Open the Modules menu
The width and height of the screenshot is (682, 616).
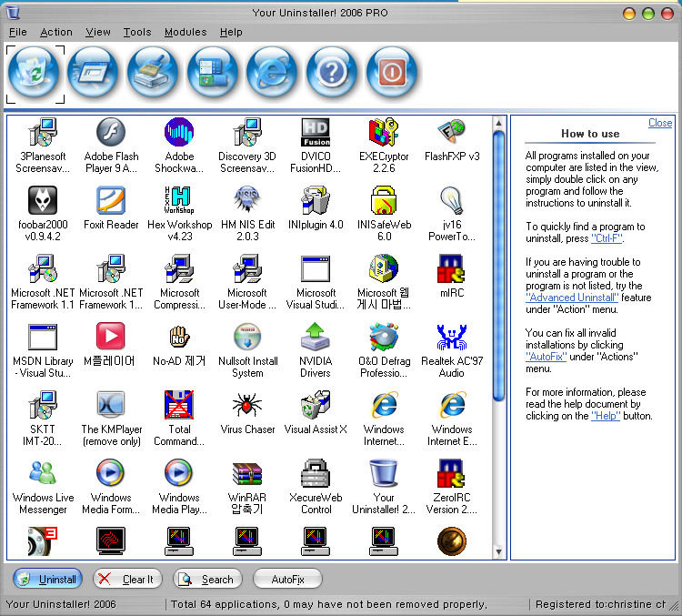pos(186,32)
